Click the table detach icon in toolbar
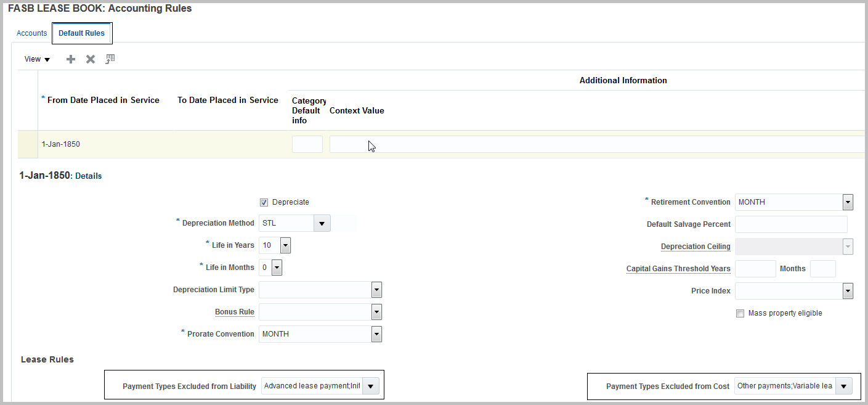 pyautogui.click(x=110, y=59)
